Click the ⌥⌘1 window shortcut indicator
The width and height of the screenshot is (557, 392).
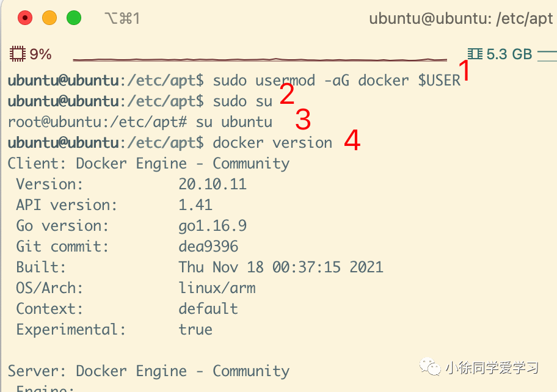coord(122,18)
